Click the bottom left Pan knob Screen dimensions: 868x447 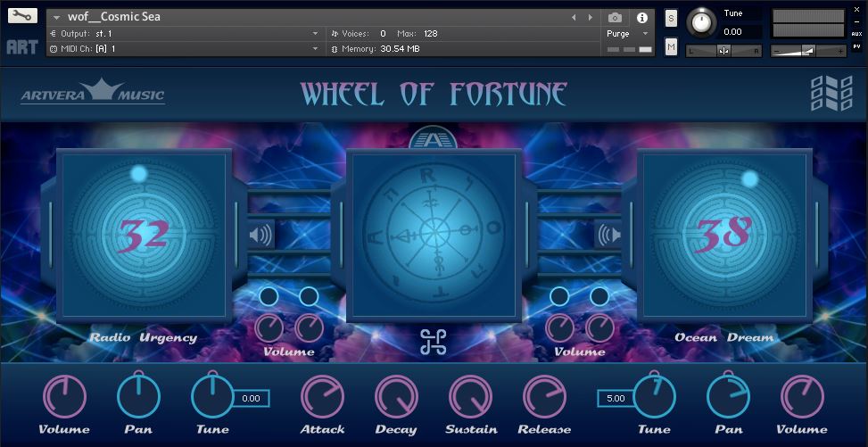tap(138, 395)
